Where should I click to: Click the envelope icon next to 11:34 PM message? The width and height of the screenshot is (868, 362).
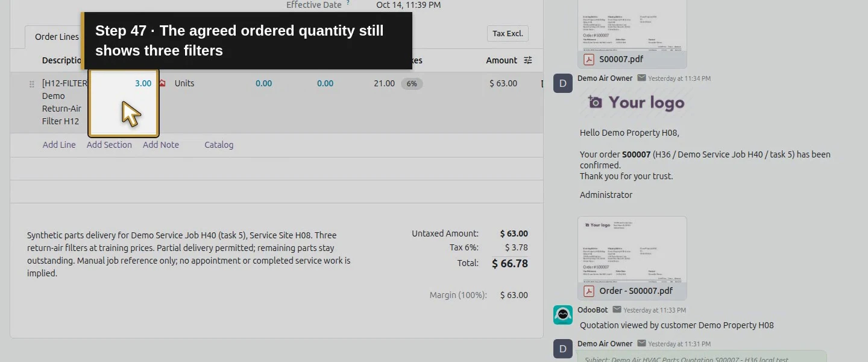pyautogui.click(x=642, y=78)
